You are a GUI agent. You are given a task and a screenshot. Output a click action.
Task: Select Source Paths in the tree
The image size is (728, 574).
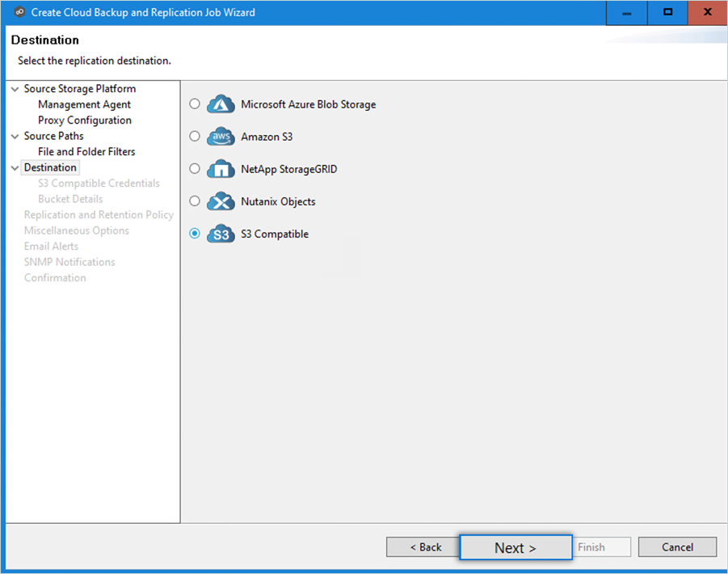[54, 136]
